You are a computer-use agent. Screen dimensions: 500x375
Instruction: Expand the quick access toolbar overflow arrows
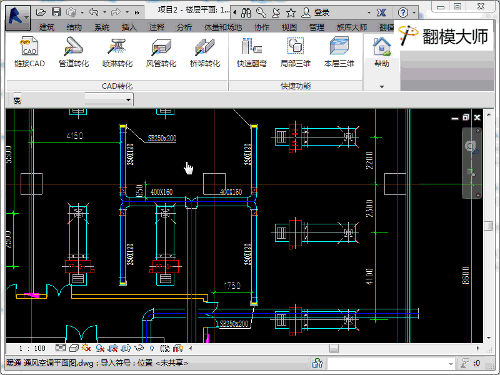pyautogui.click(x=137, y=13)
